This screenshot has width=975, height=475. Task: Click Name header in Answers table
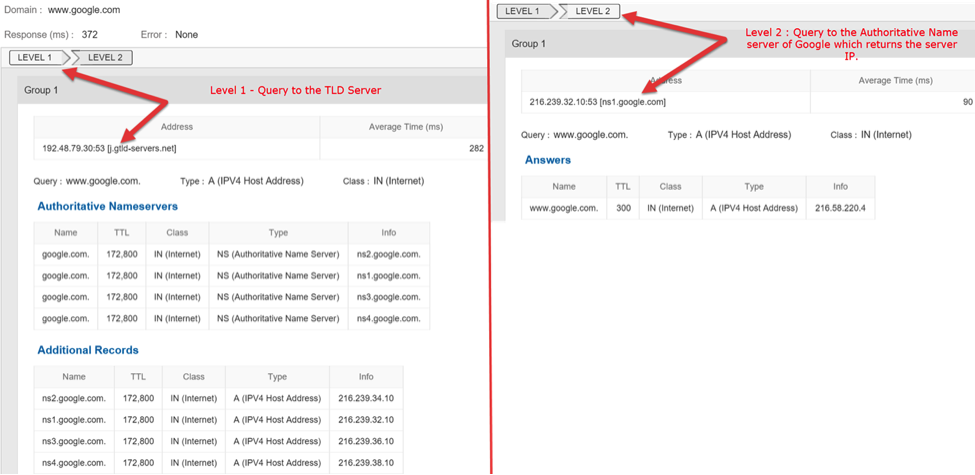[x=564, y=187]
